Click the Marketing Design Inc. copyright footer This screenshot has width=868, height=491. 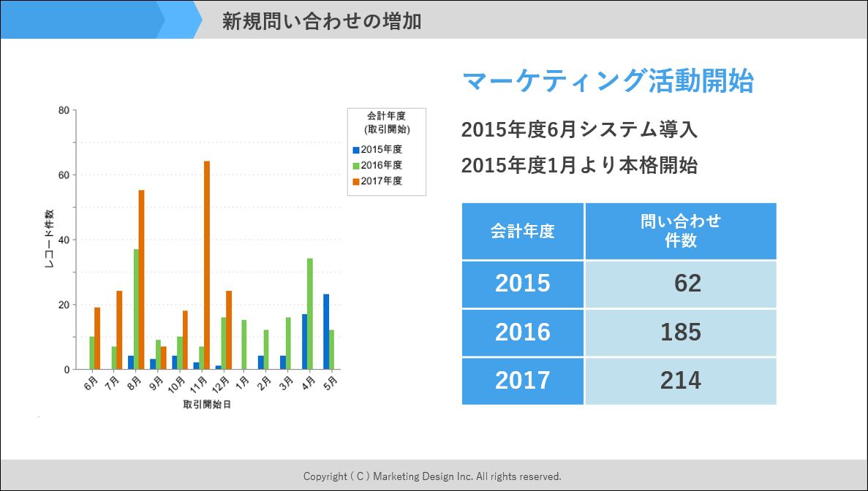(x=433, y=476)
